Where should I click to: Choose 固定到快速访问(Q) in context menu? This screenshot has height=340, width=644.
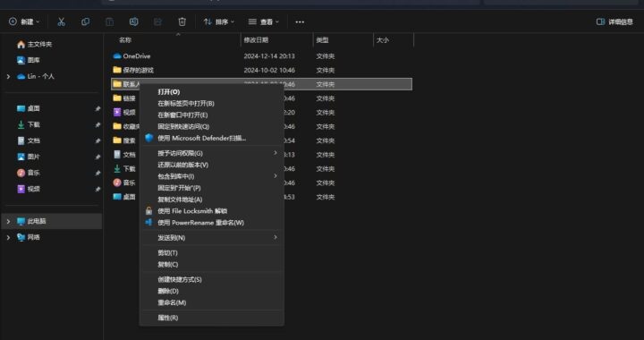click(x=211, y=126)
